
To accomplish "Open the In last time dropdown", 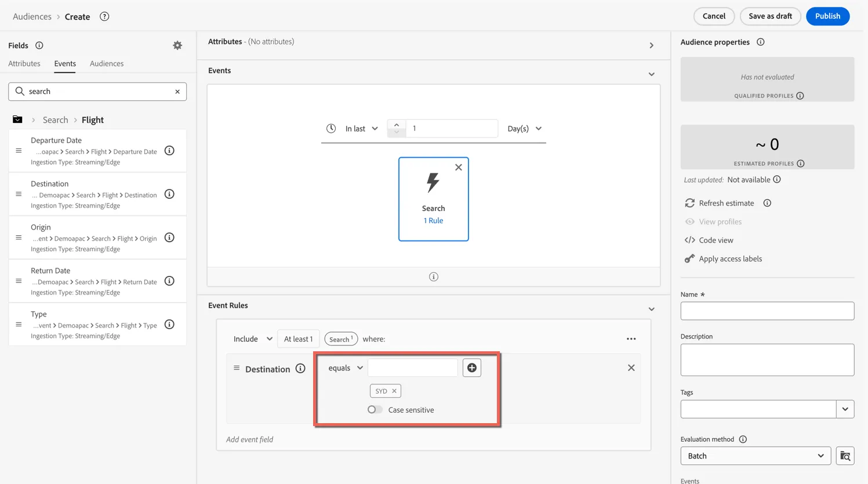I will click(x=361, y=129).
